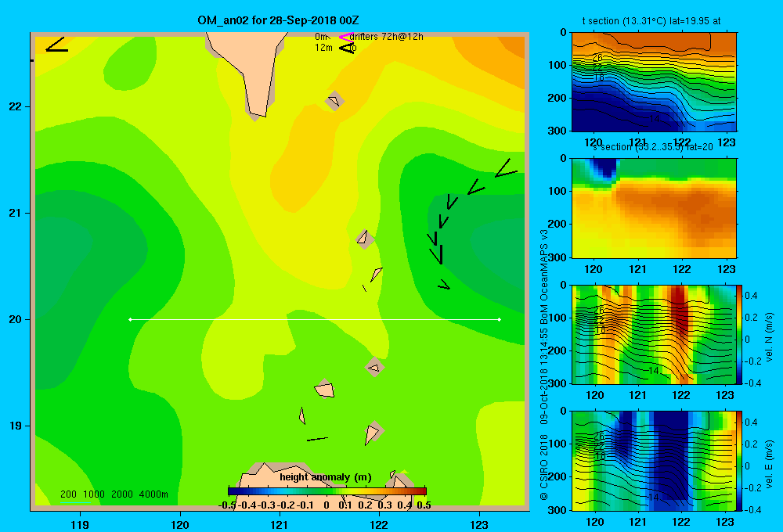
Task: Click the small island northeast of Taiwan's tip near 22N
Action: coord(334,101)
